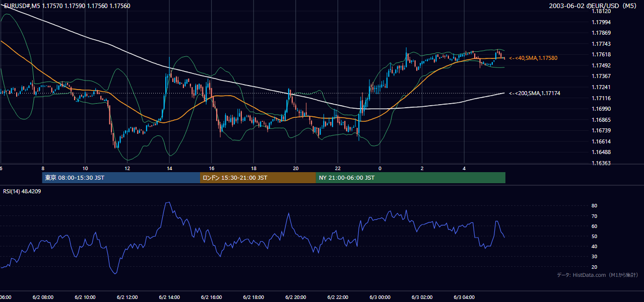Click the 6/3 02:00 bottom date label

coord(422,297)
